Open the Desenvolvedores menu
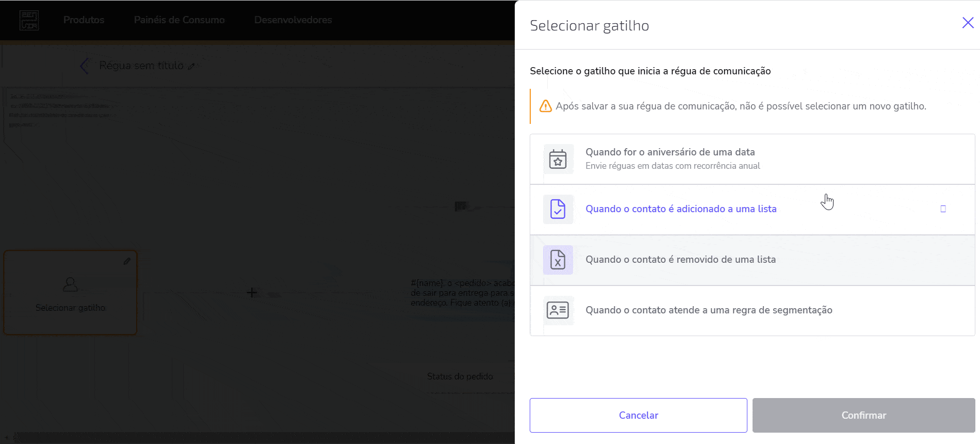 coord(293,20)
